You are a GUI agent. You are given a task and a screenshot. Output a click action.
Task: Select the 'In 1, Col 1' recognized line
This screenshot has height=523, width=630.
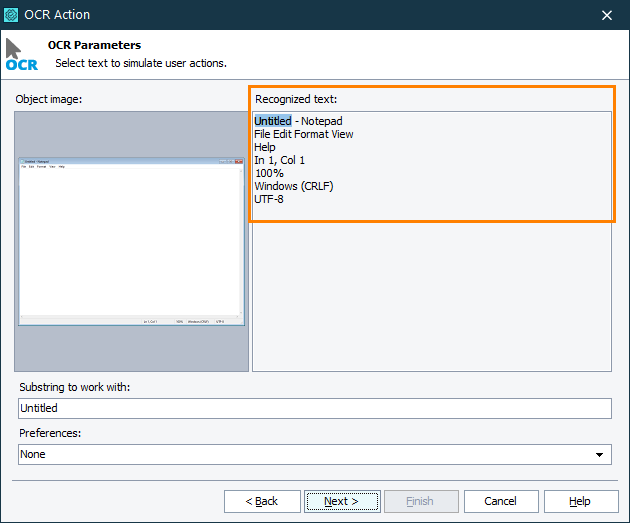[x=280, y=160]
